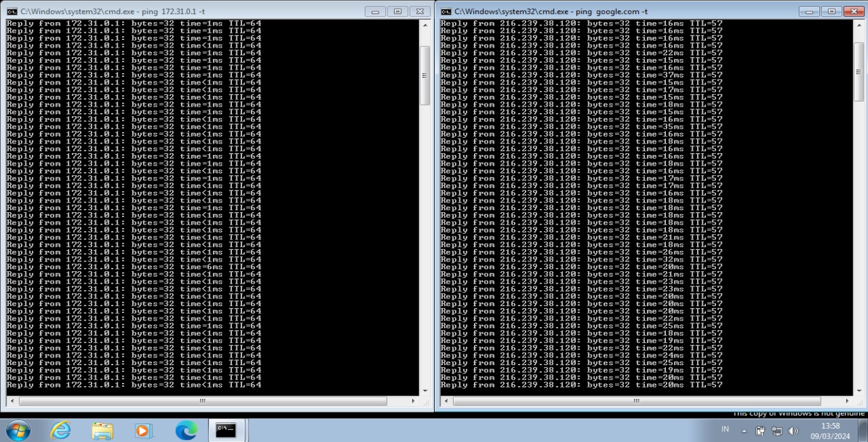
Task: Open Windows Explorer folder icon in taskbar
Action: tap(102, 431)
